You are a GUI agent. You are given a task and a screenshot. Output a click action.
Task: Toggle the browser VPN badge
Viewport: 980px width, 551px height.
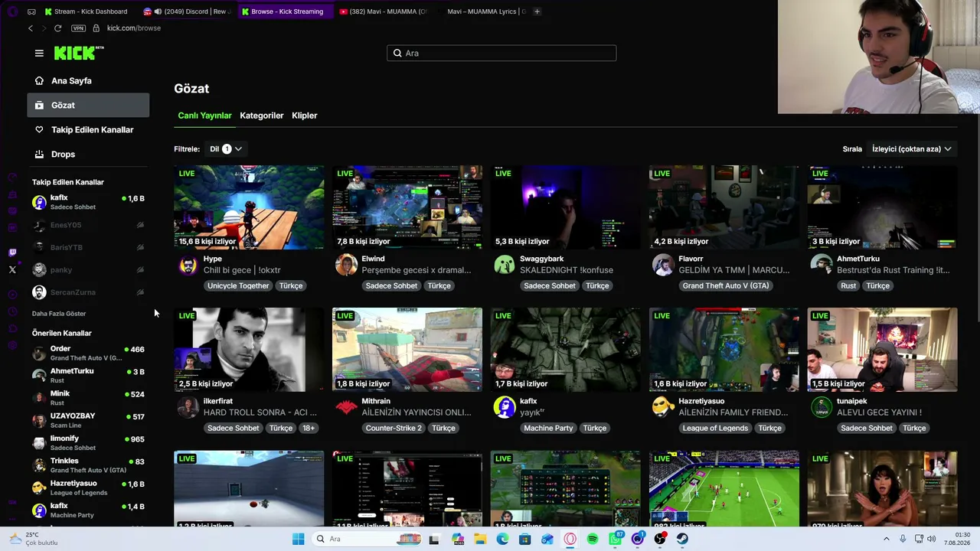point(78,28)
